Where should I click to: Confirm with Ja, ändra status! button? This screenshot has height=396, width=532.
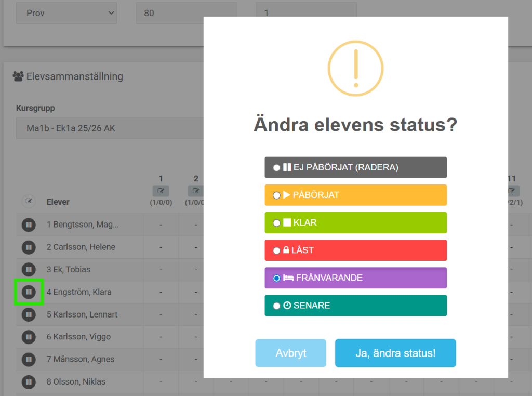pos(395,353)
